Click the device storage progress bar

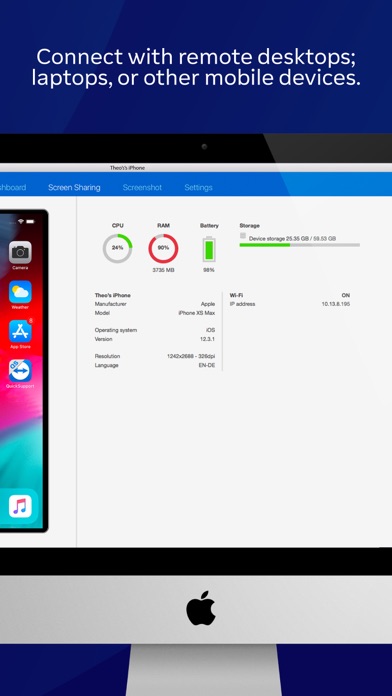pyautogui.click(x=300, y=245)
